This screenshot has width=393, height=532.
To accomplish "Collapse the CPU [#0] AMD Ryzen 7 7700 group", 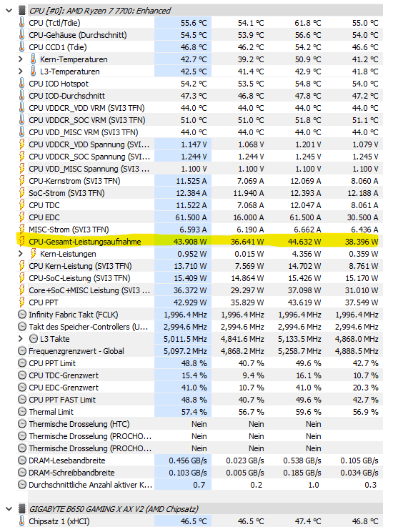I will [9, 11].
